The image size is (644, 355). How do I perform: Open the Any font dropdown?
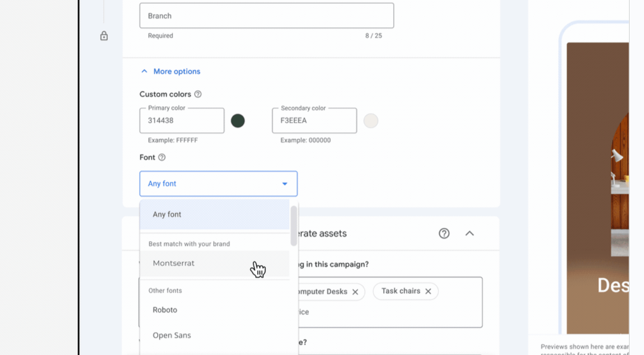point(218,183)
